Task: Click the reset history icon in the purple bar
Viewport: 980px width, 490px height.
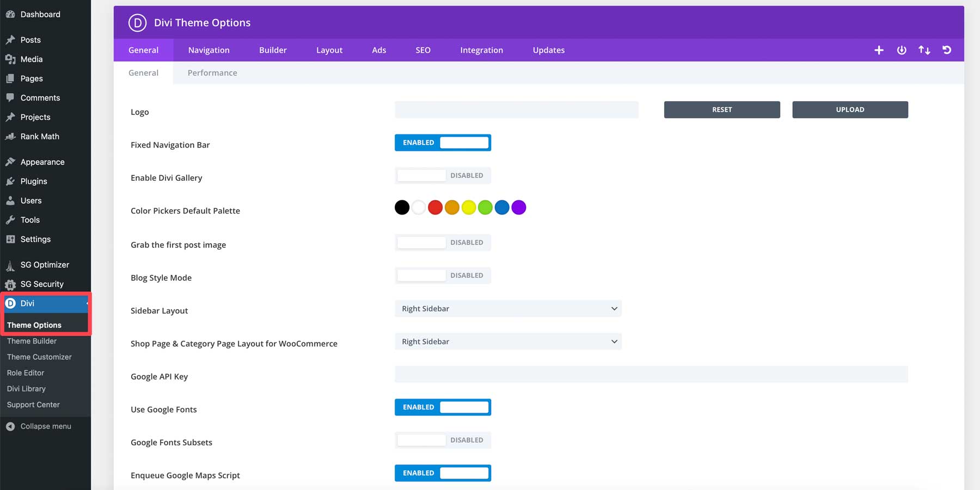Action: tap(947, 50)
